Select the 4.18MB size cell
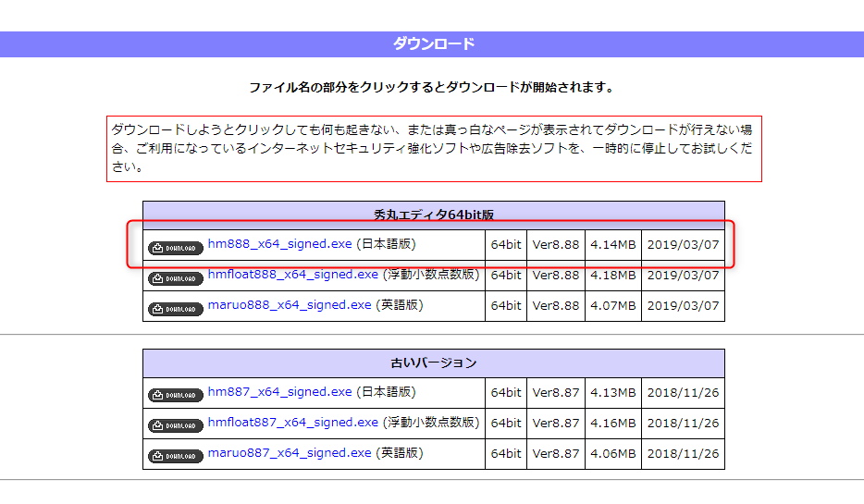The width and height of the screenshot is (864, 504). tap(612, 275)
